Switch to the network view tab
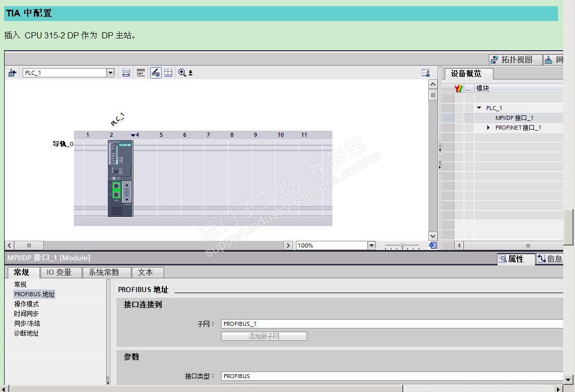This screenshot has width=575, height=392. click(x=553, y=59)
